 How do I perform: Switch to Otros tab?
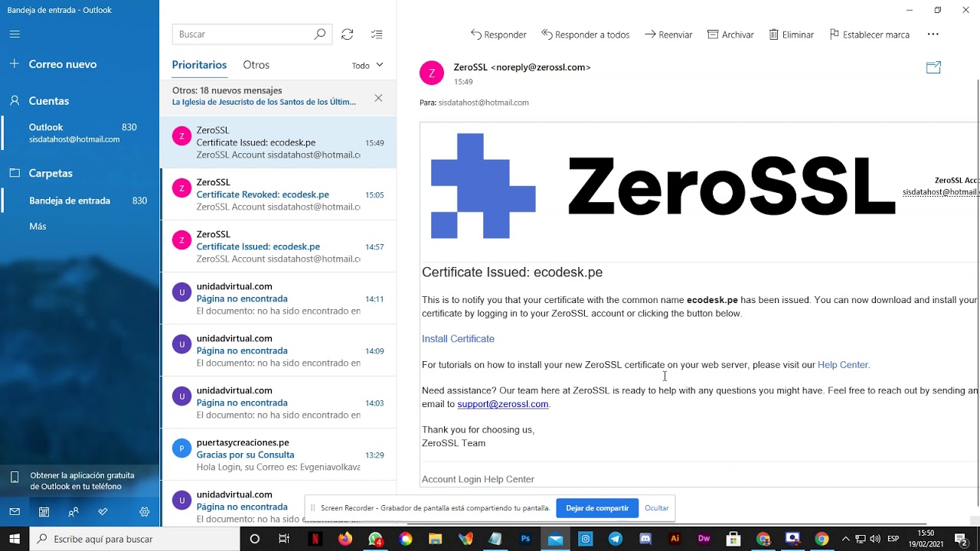pyautogui.click(x=256, y=65)
